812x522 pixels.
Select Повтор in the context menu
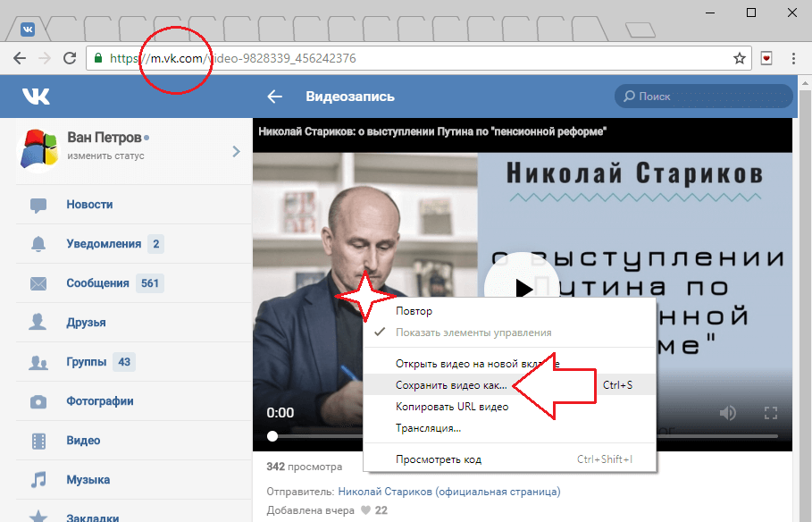(509, 311)
